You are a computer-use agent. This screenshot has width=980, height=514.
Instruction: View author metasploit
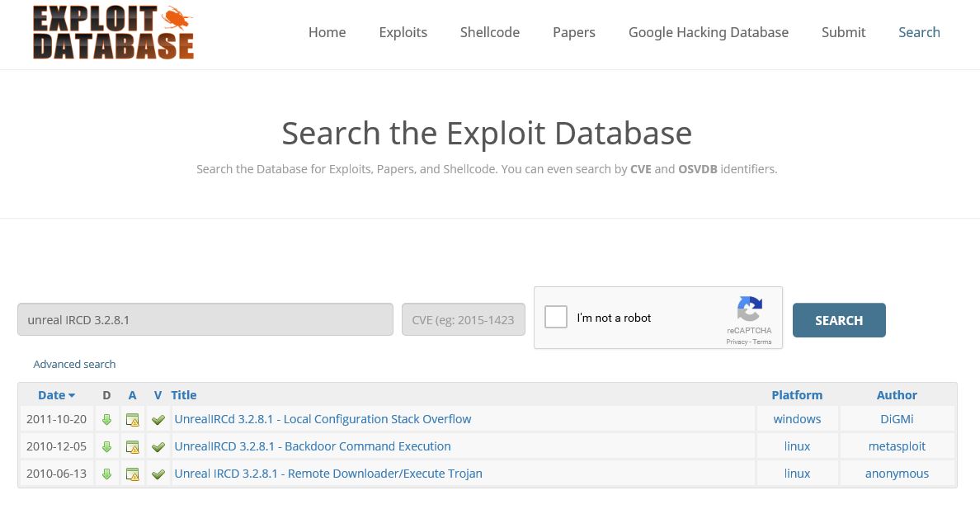coord(897,446)
